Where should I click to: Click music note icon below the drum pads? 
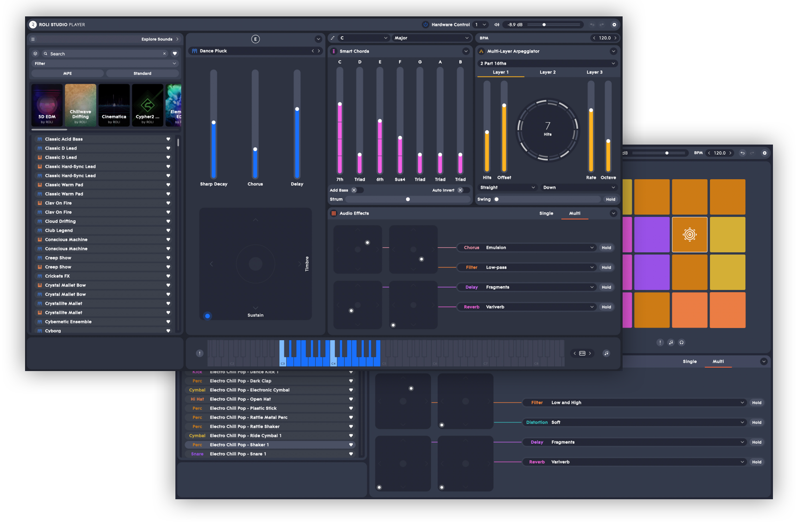pyautogui.click(x=671, y=342)
